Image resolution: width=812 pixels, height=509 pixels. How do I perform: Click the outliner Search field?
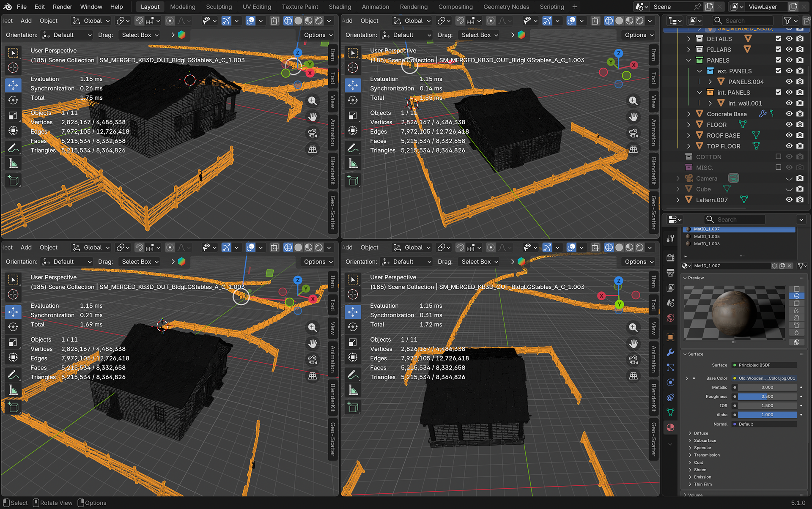coord(743,20)
